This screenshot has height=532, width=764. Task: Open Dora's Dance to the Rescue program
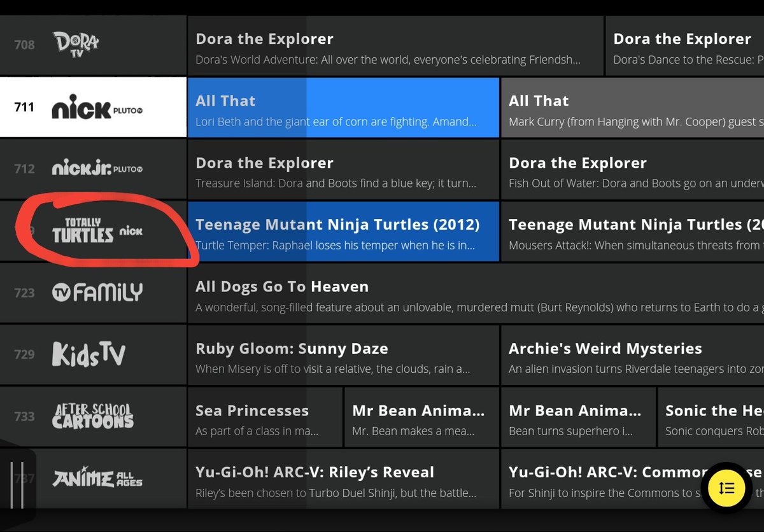tap(685, 46)
